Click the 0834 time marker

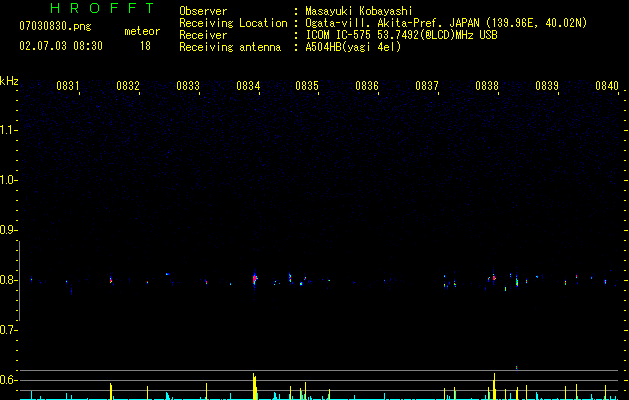tap(248, 86)
